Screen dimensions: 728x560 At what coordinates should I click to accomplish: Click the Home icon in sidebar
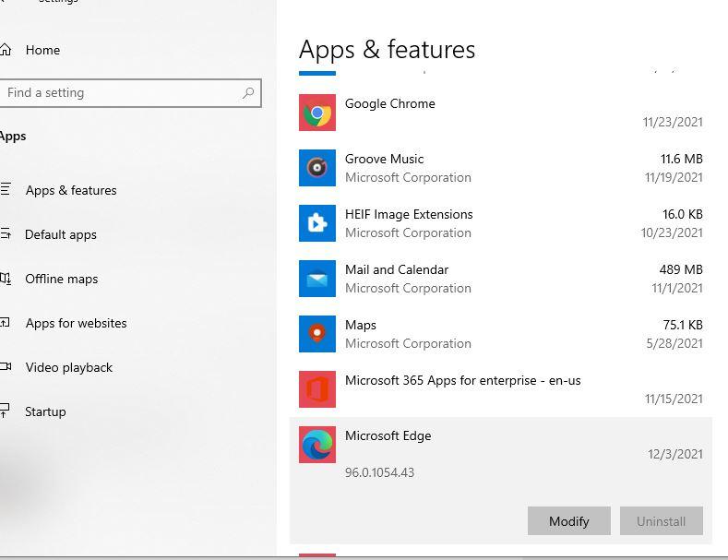coord(5,49)
